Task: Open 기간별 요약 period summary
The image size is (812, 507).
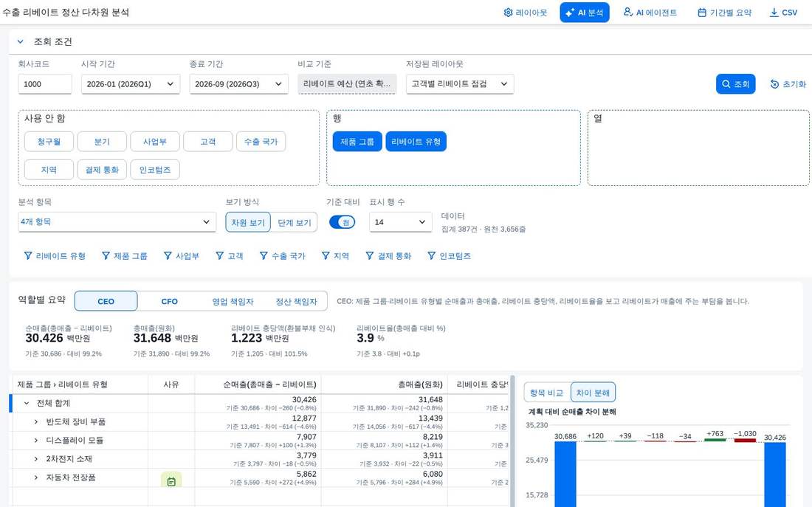Action: coord(724,13)
